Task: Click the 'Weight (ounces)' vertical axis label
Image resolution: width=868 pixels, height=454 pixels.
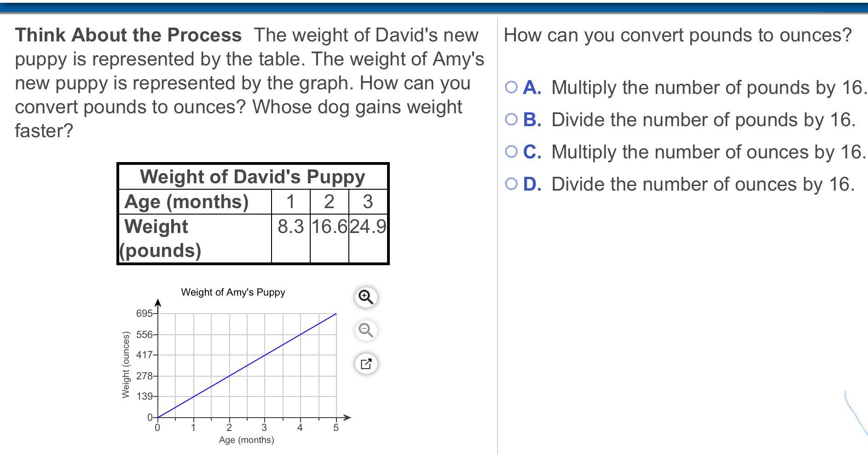Action: [x=125, y=365]
